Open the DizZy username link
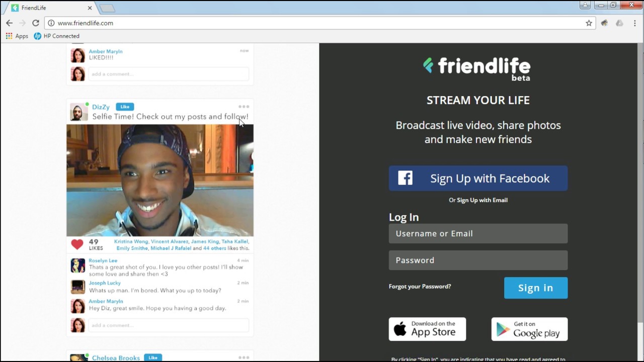Viewport: 644px width, 362px height. point(101,107)
